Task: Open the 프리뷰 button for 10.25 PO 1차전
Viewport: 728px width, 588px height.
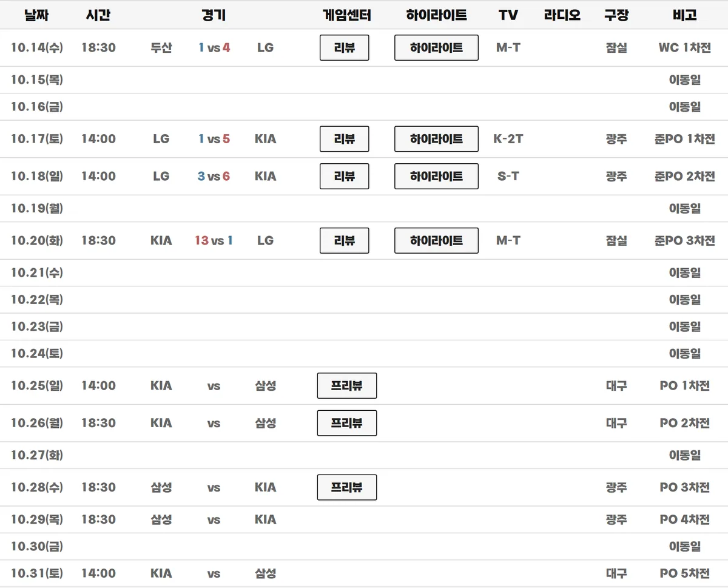Action: pos(347,386)
